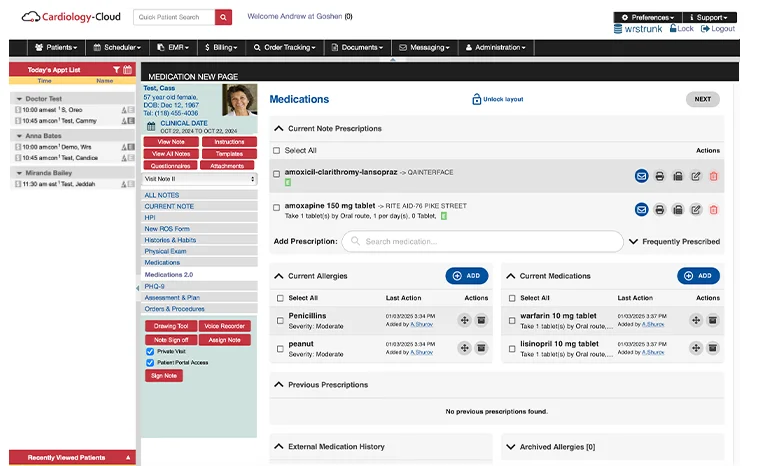Check the Select All box for prescriptions
The height and width of the screenshot is (466, 757).
(x=277, y=151)
